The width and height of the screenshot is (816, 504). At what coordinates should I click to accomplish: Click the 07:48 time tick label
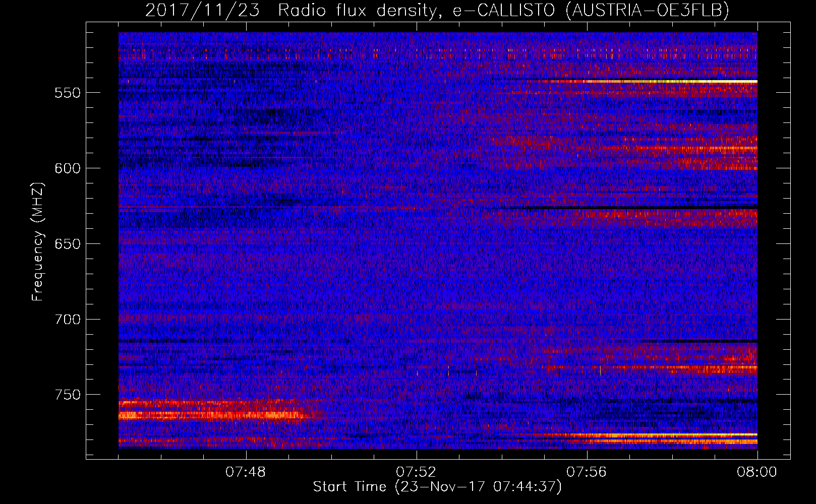click(x=246, y=472)
